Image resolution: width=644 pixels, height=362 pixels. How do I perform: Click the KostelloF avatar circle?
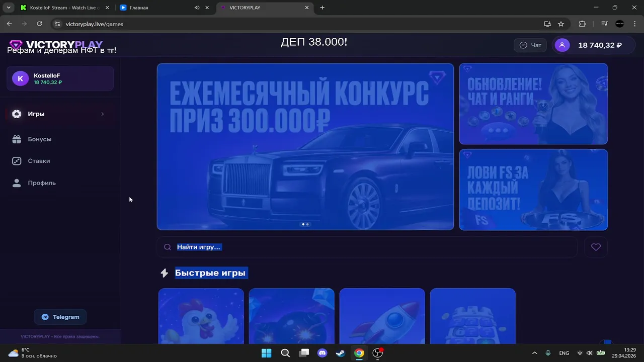coord(20,78)
